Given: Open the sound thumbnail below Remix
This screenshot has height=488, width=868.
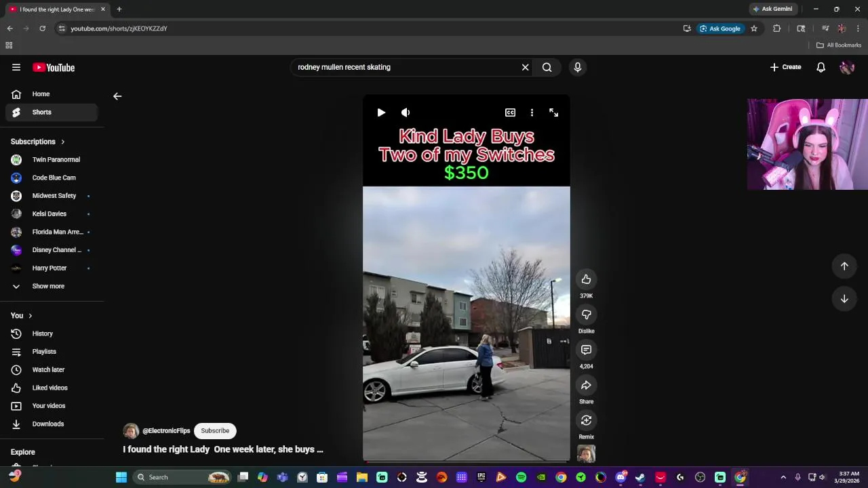Looking at the screenshot, I should click(586, 453).
